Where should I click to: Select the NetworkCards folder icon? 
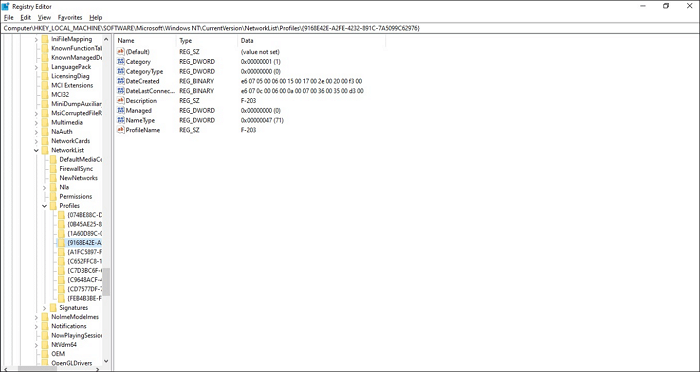pos(45,141)
